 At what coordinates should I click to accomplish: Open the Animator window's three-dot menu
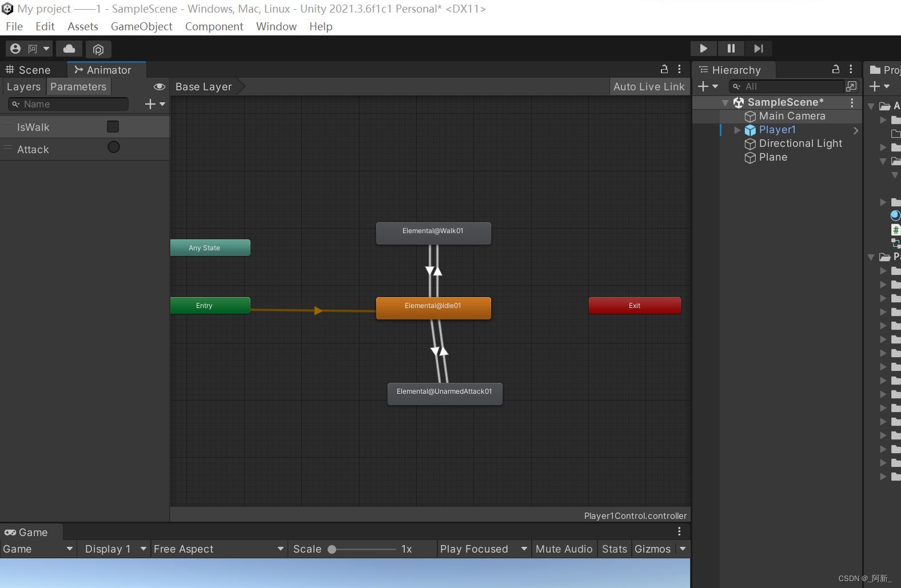click(679, 69)
